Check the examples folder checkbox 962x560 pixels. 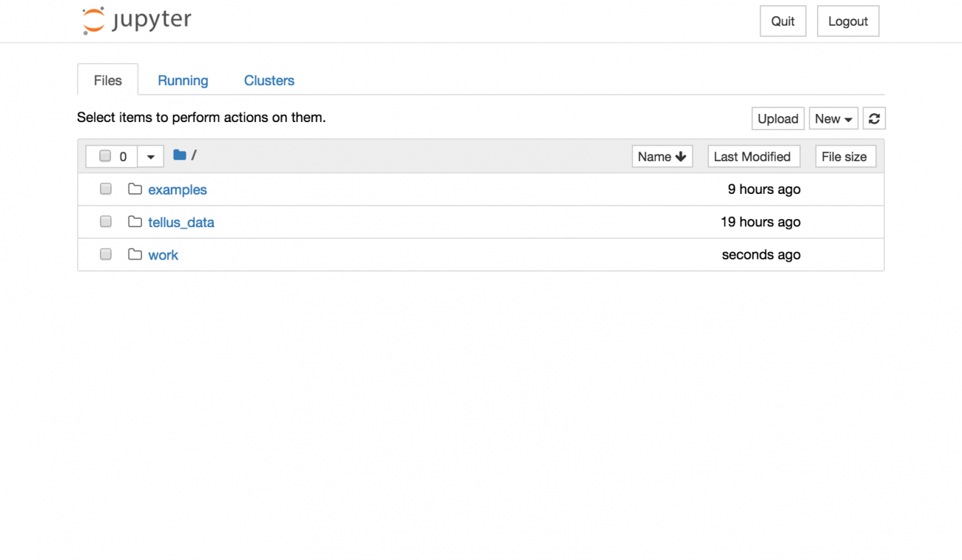106,189
